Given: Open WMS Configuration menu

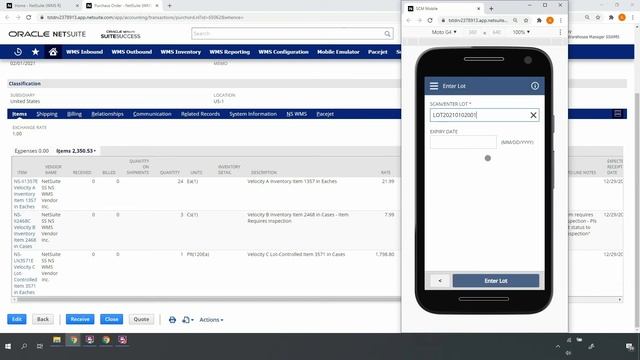Looking at the screenshot, I should pos(283,52).
